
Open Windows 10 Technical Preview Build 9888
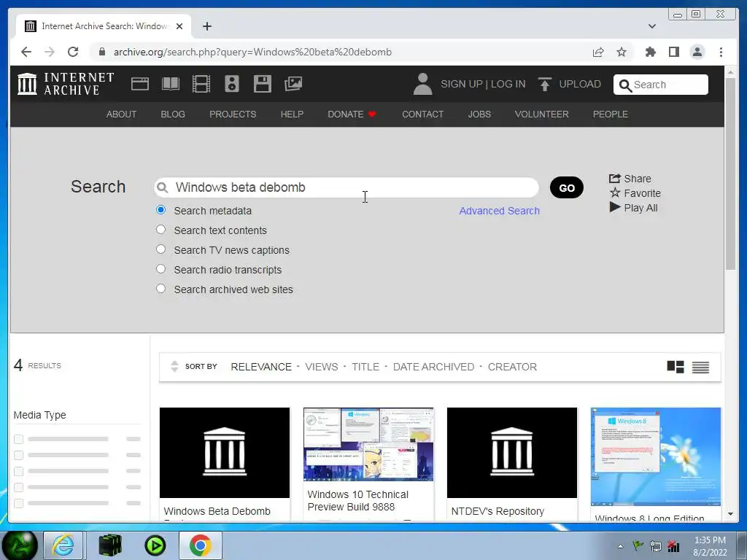(368, 444)
